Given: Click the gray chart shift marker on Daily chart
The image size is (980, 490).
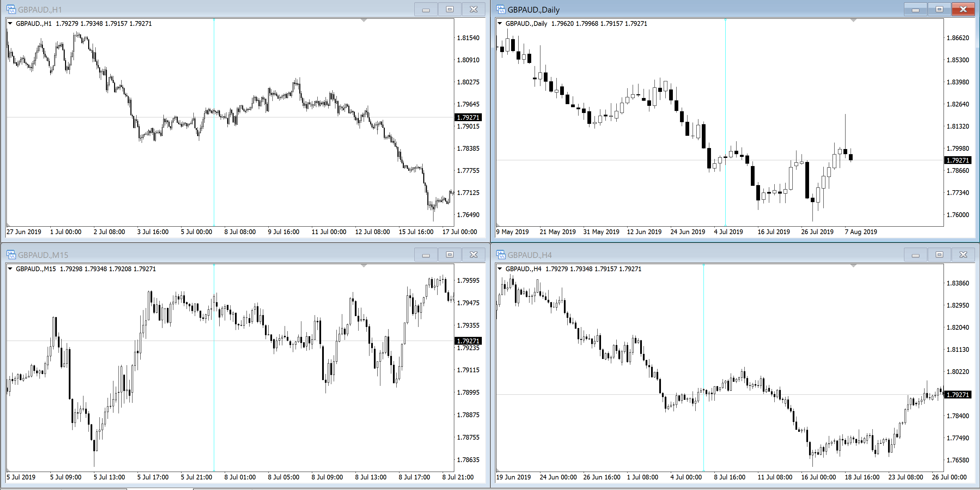Looking at the screenshot, I should [x=853, y=20].
